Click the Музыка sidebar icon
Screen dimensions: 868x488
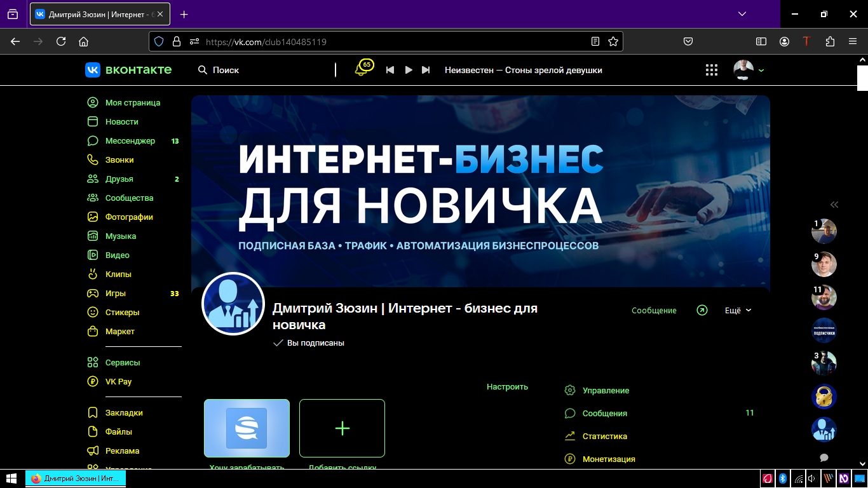tap(93, 236)
